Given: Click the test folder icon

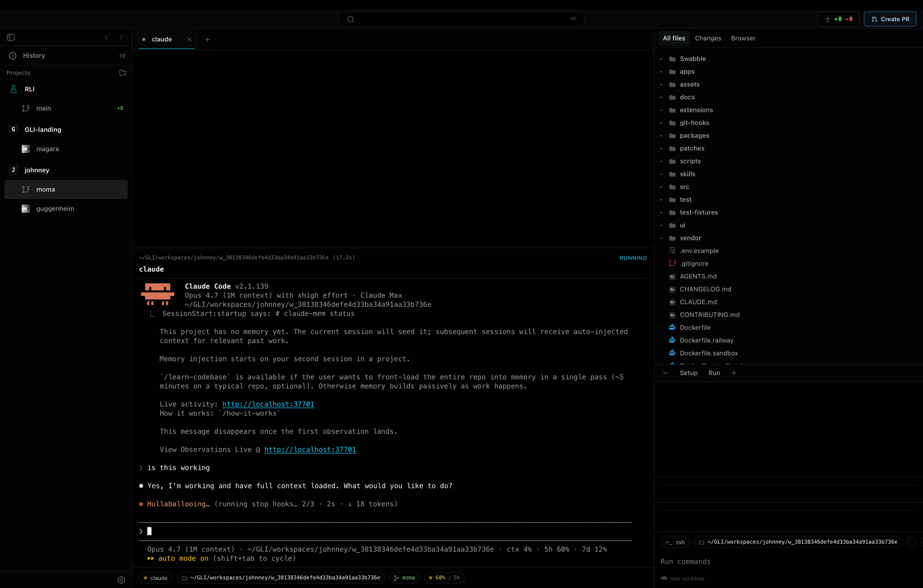Looking at the screenshot, I should click(672, 200).
